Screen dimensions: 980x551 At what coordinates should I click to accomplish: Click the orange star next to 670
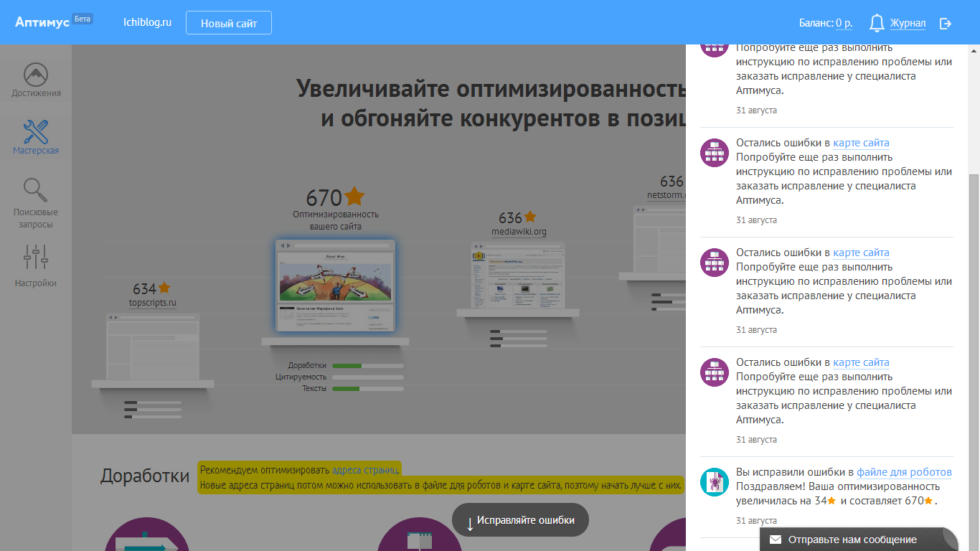(354, 196)
